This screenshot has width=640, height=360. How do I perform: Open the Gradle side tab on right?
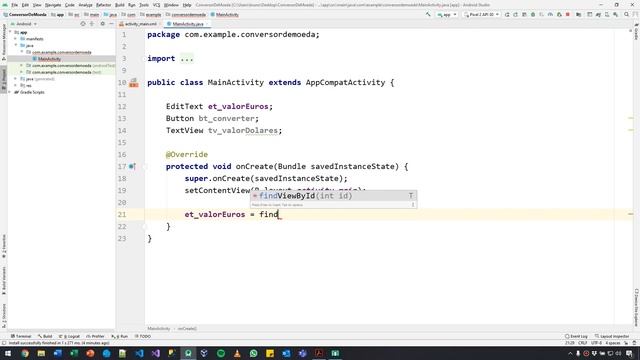(636, 31)
